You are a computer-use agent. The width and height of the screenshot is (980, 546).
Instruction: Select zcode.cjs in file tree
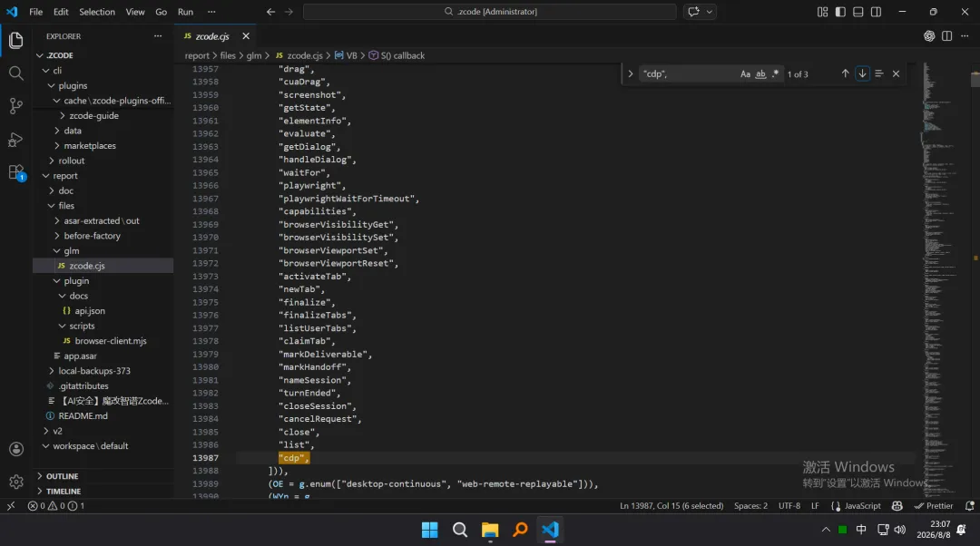point(103,266)
